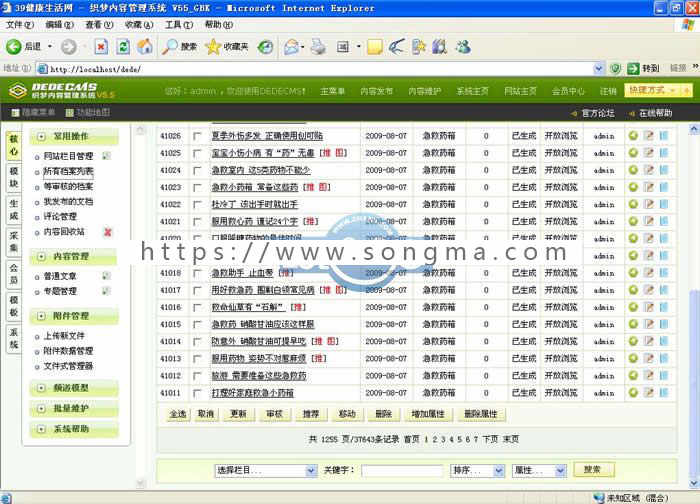Click the green preview icon in row 41026
The height and width of the screenshot is (504, 700).
[x=633, y=135]
